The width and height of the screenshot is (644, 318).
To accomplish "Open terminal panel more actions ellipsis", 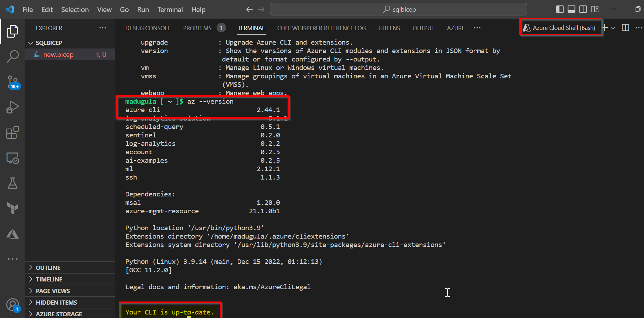I will (x=639, y=28).
